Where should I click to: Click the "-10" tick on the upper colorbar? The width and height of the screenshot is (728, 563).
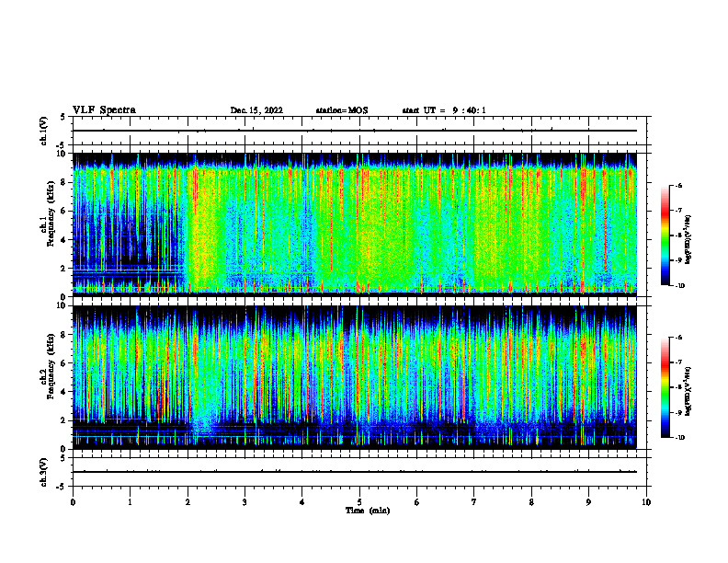tap(679, 286)
